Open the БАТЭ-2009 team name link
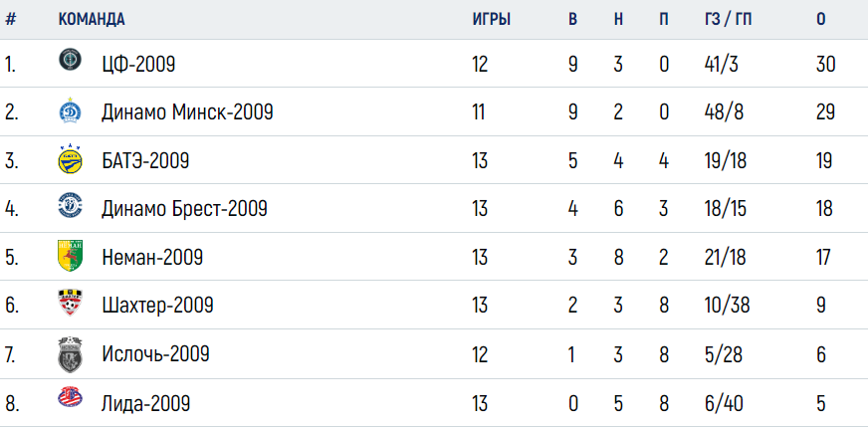This screenshot has width=868, height=427. (x=145, y=161)
